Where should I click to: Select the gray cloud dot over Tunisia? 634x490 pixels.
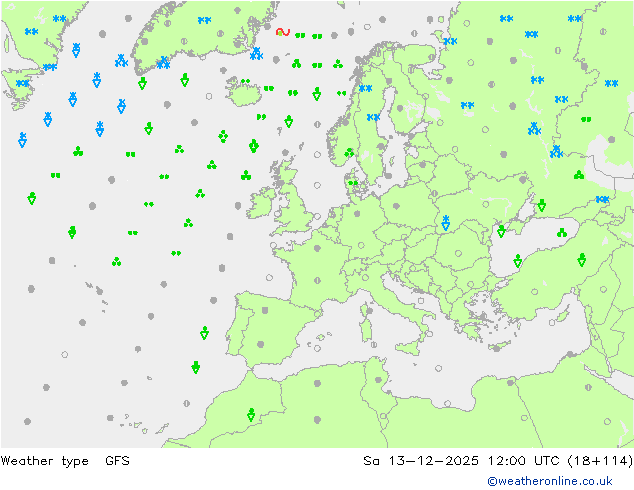coord(378,380)
